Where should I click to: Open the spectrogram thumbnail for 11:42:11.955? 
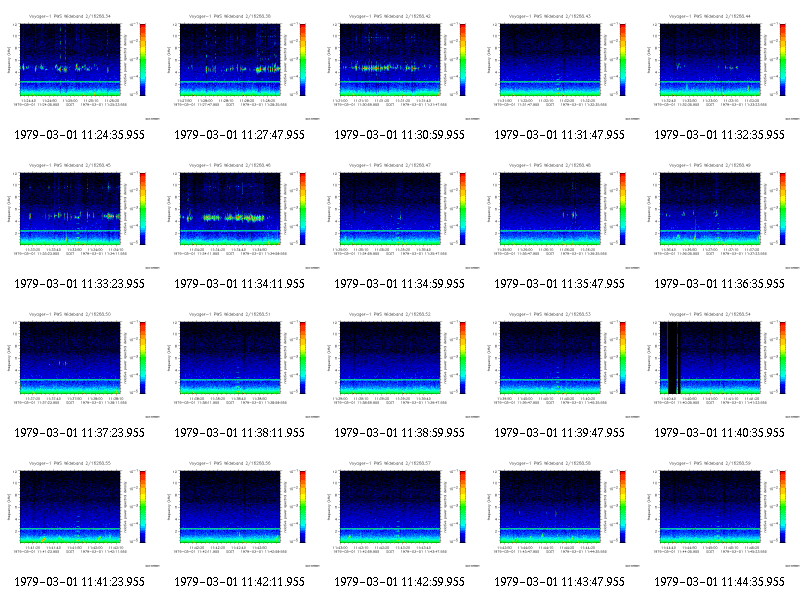pos(240,513)
